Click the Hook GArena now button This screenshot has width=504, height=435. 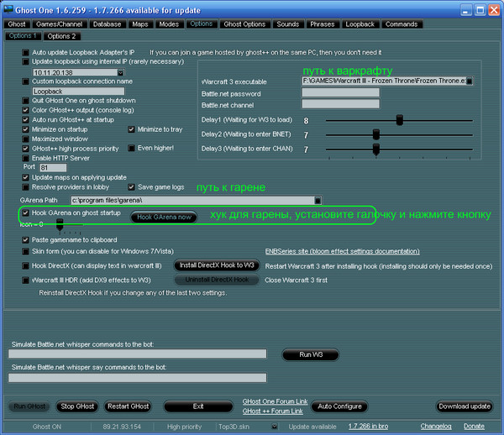165,217
